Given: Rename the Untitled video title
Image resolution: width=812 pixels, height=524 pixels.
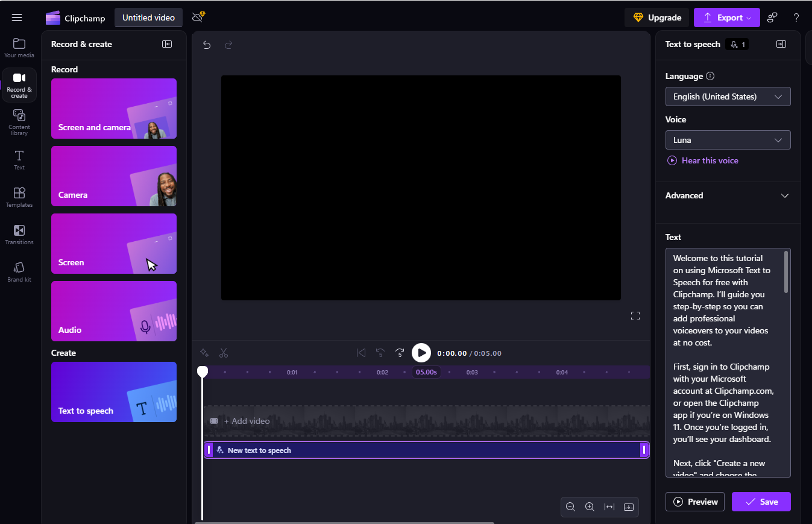Looking at the screenshot, I should 149,17.
